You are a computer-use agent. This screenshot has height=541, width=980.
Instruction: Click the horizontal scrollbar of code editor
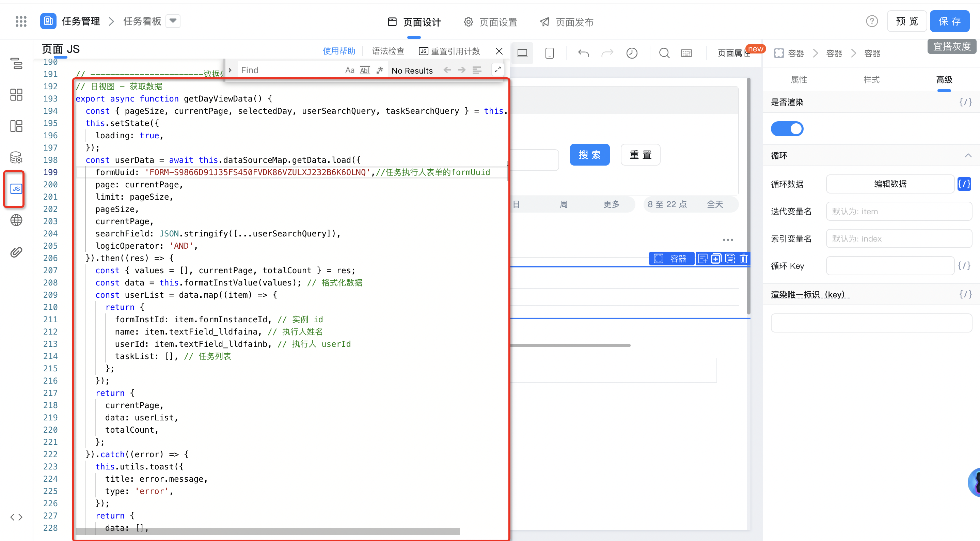(x=267, y=531)
